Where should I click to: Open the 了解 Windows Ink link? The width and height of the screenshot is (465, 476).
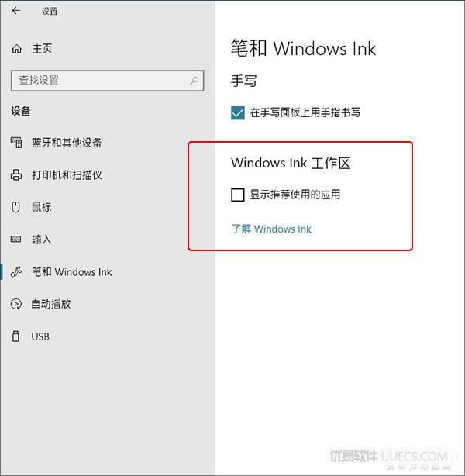pyautogui.click(x=271, y=229)
